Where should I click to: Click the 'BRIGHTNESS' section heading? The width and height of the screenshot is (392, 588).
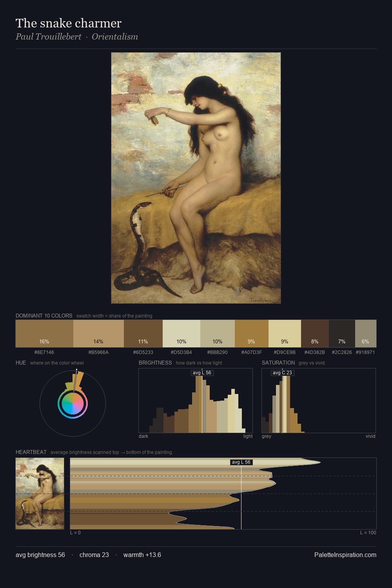pos(155,363)
